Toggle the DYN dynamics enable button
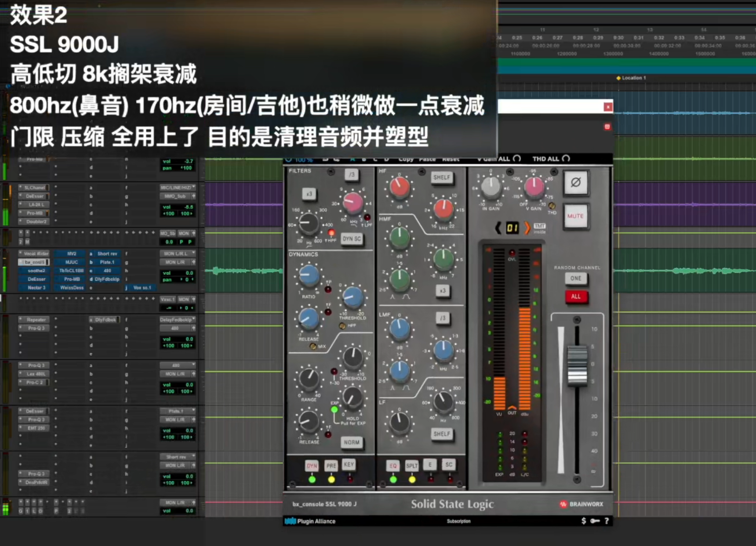 pyautogui.click(x=312, y=466)
